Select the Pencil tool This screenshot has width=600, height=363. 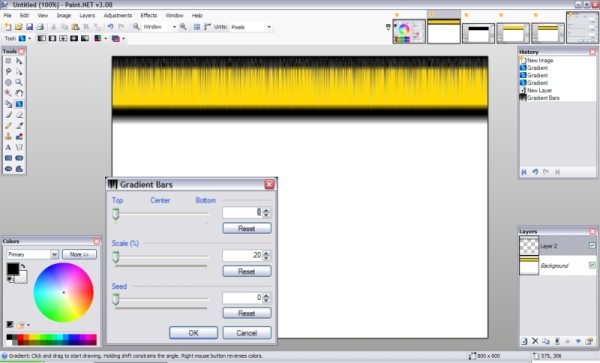click(8, 125)
